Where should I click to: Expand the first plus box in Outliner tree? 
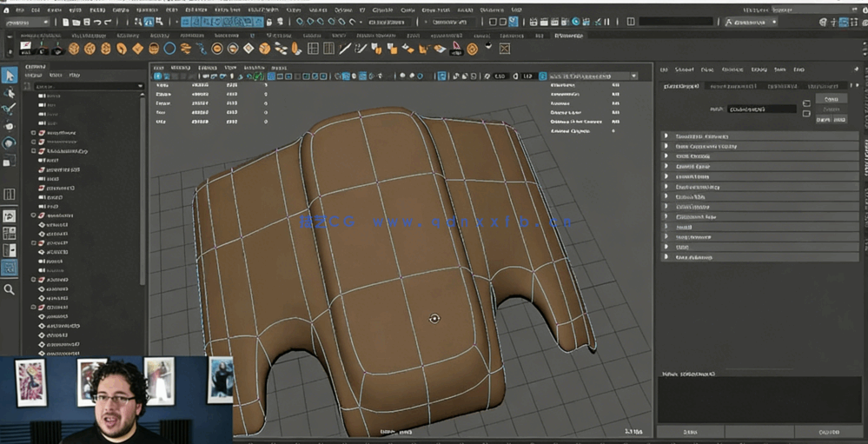(x=34, y=133)
